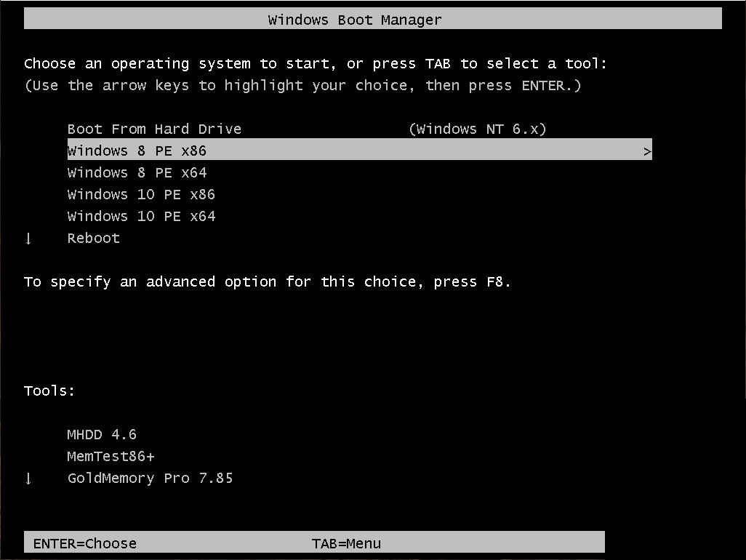
Task: Click TAB=Menu in the bottom bar
Action: [346, 543]
